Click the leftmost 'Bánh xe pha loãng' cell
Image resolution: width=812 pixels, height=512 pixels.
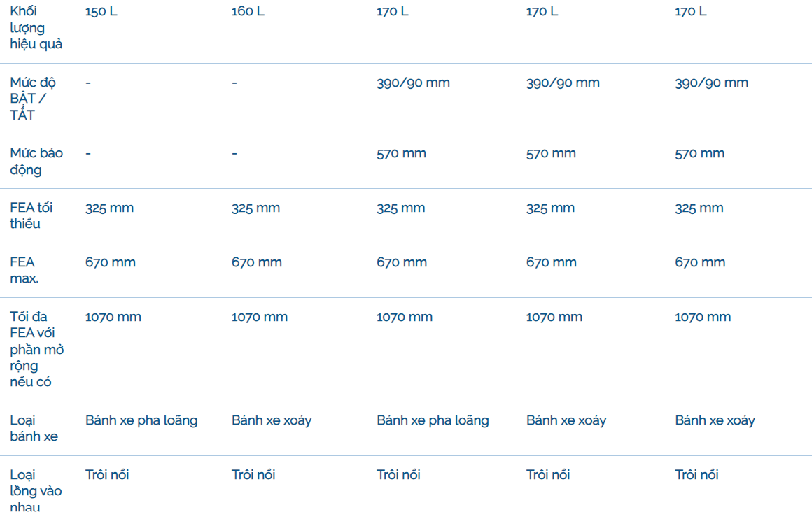pyautogui.click(x=141, y=420)
